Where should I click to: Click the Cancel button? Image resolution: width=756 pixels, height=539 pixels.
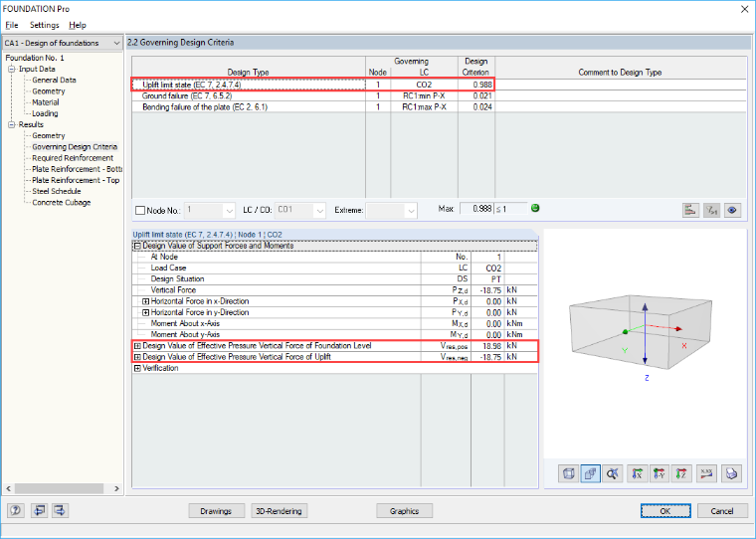point(722,511)
